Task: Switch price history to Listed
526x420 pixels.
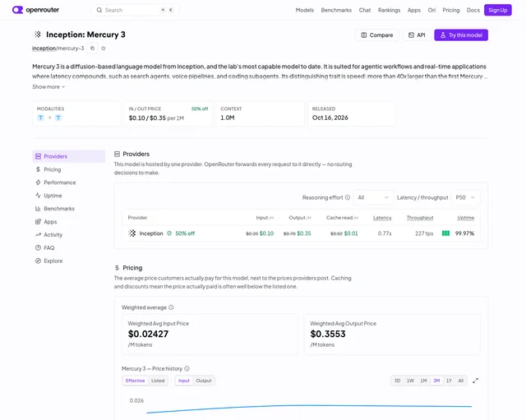Action: coord(158,381)
